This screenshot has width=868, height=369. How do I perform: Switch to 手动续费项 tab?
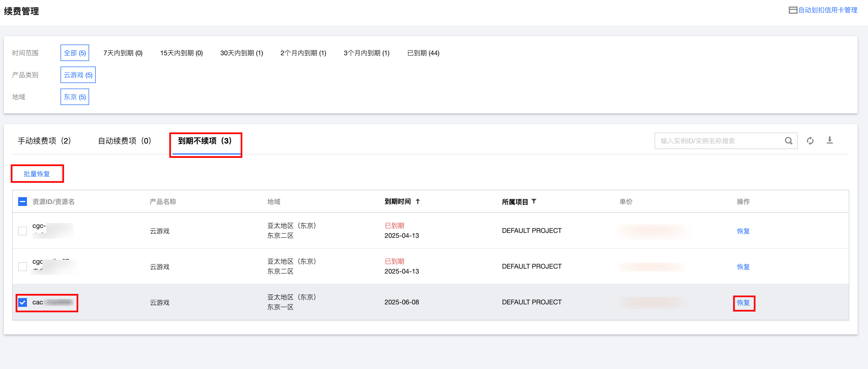pyautogui.click(x=44, y=141)
